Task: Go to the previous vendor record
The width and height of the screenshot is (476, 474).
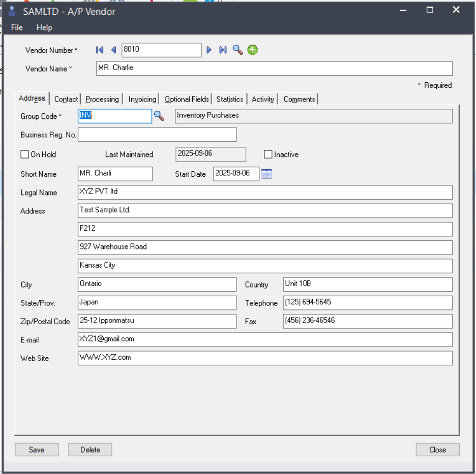Action: point(113,50)
